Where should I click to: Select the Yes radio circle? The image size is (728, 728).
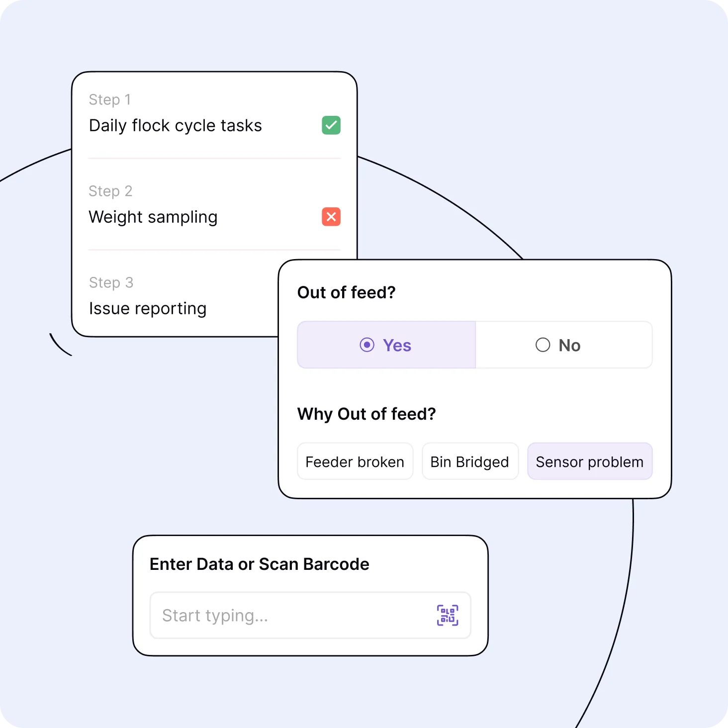pos(367,345)
